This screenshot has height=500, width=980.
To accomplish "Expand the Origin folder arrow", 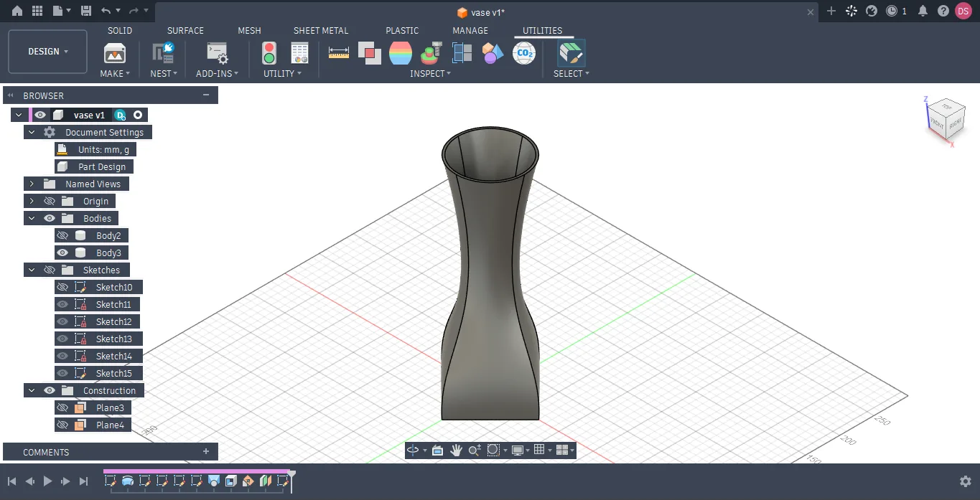I will click(x=32, y=201).
